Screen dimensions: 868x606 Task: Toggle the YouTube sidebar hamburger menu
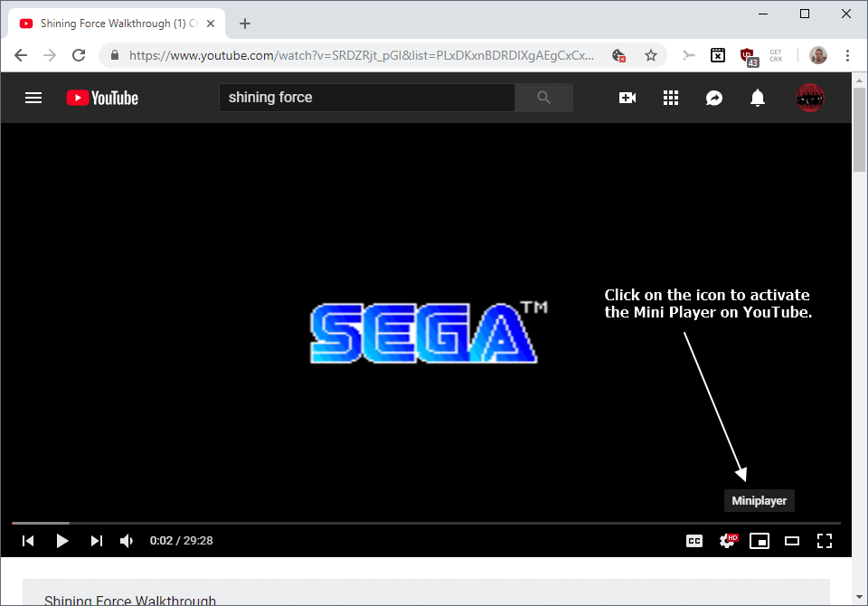click(x=33, y=98)
